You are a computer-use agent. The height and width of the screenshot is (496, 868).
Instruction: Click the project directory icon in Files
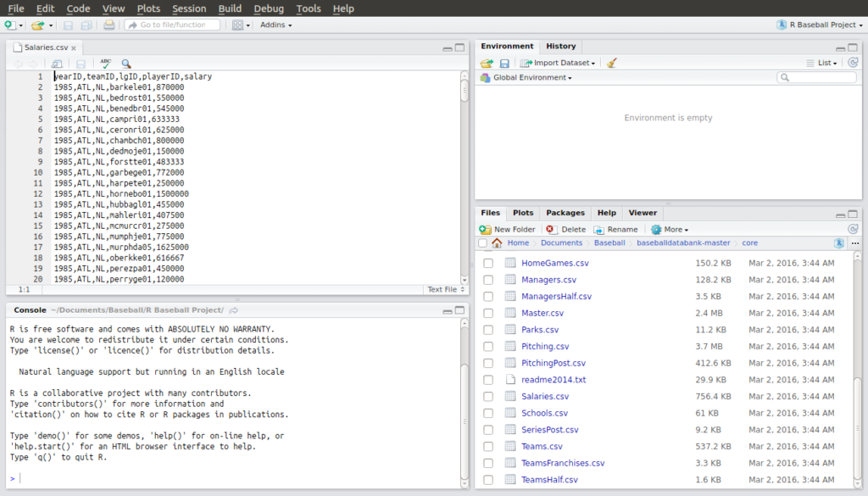(839, 243)
